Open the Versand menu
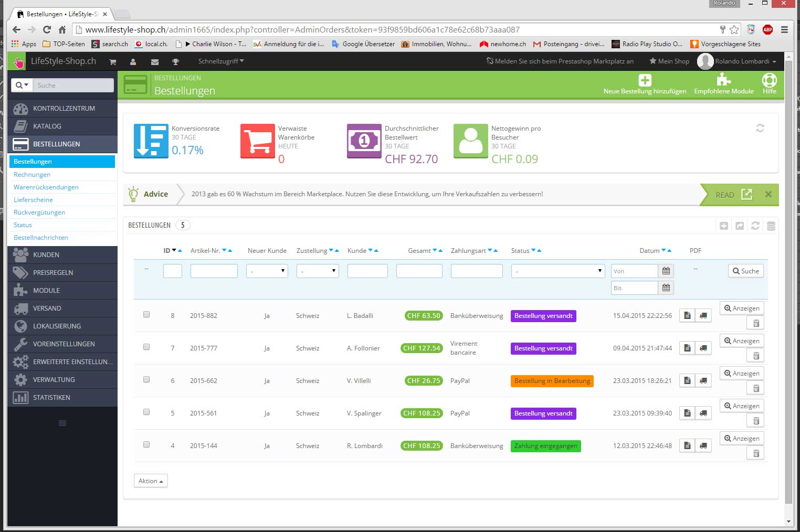Screen dimensions: 800x532 coord(62,308)
